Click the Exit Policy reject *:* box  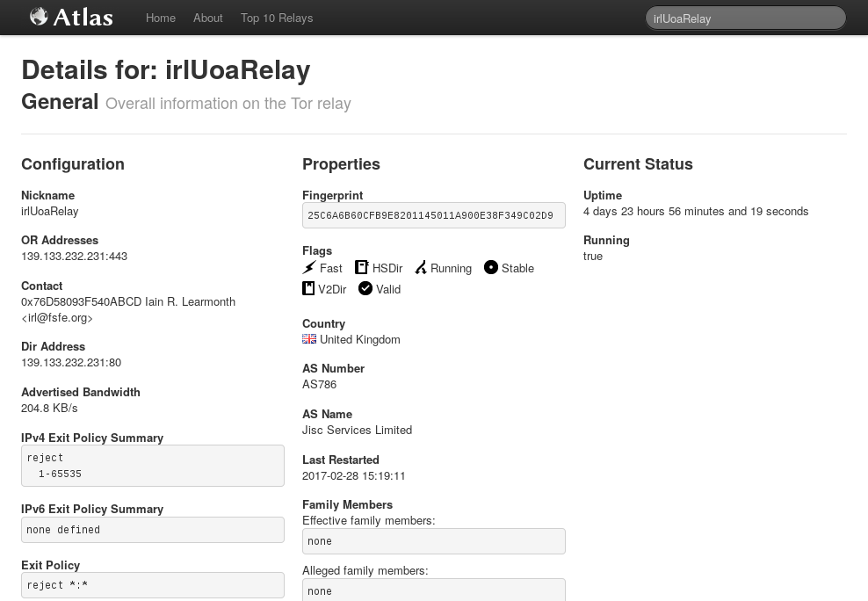click(152, 585)
